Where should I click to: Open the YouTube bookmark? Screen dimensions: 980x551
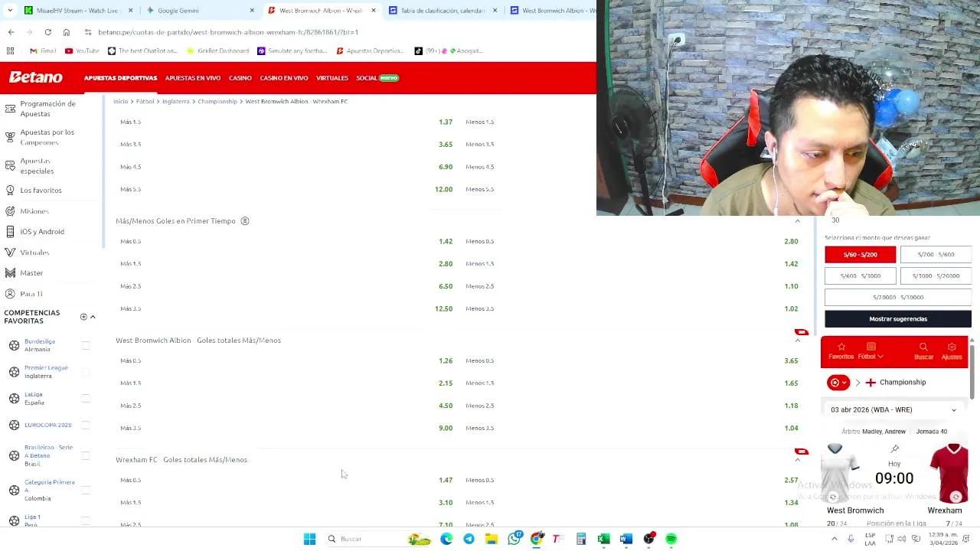(82, 51)
